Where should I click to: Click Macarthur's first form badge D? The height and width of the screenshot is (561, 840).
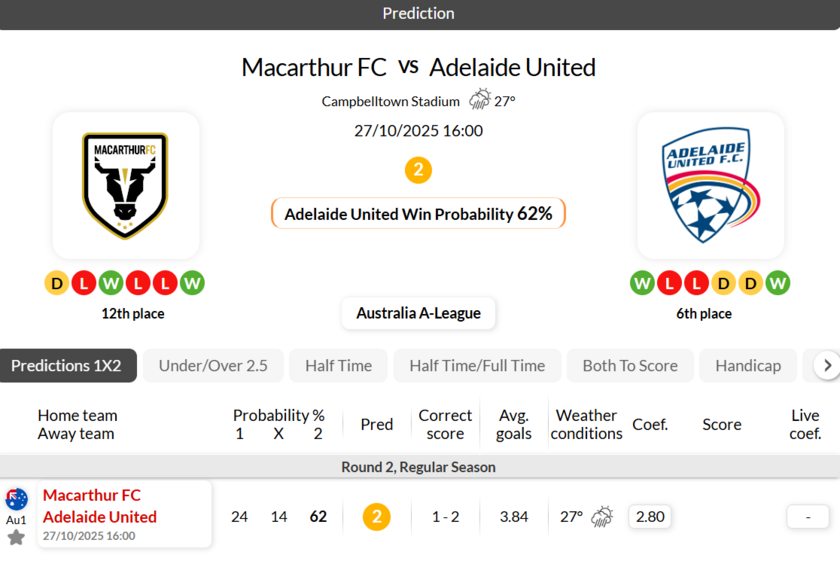[x=57, y=283]
